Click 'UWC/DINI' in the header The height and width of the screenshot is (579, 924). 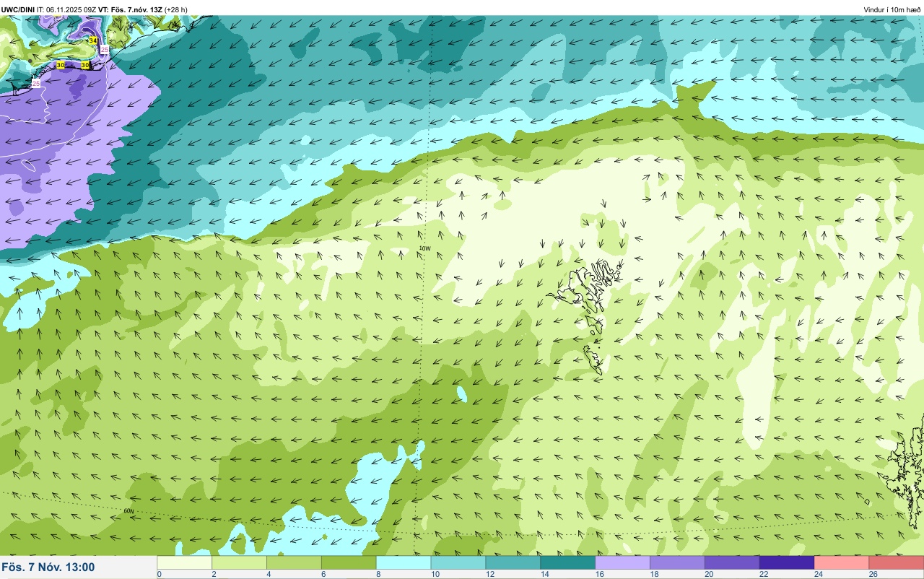(x=18, y=9)
